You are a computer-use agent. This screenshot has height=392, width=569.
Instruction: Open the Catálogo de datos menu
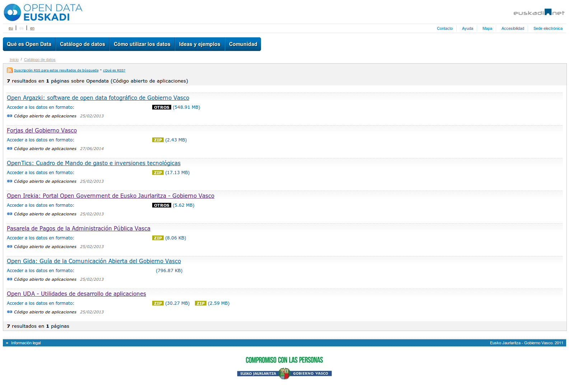82,44
